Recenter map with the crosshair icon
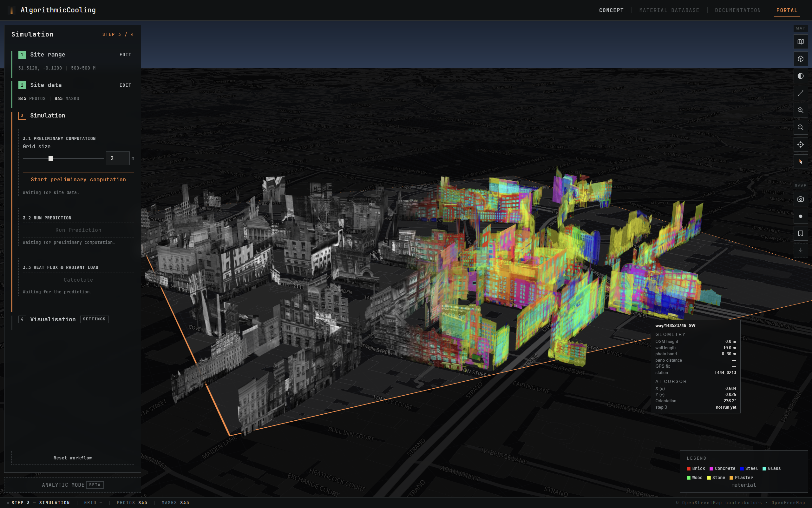 click(800, 144)
